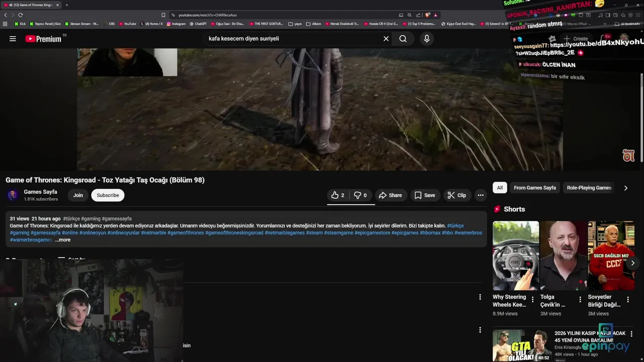
Task: Click the Create button in the YouTube header
Action: (x=576, y=39)
